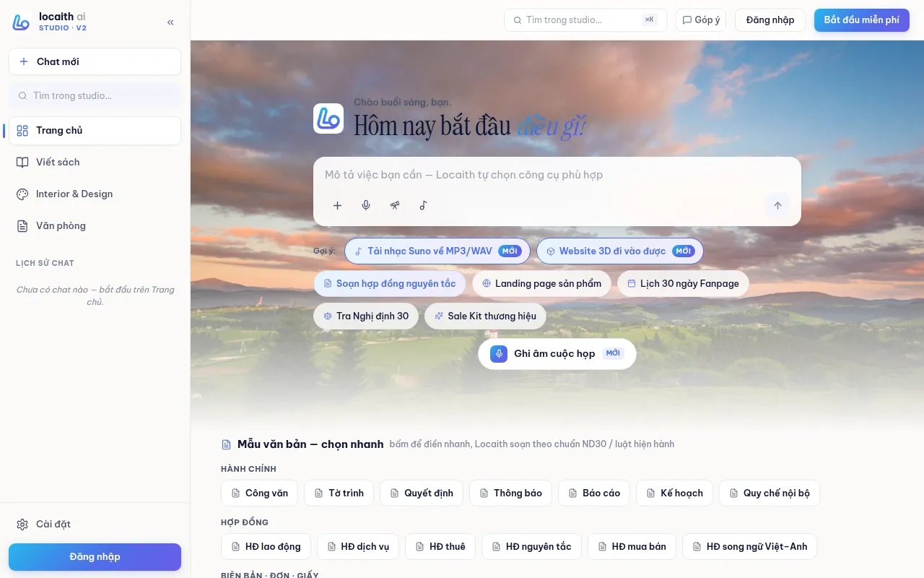924x578 pixels.
Task: Select the Công văn template
Action: pos(260,493)
